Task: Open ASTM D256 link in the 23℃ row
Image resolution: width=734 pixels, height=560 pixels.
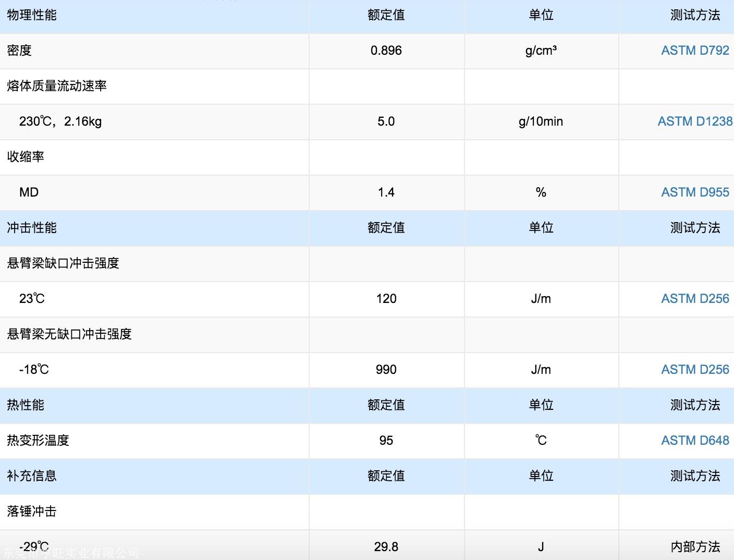Action: (695, 299)
